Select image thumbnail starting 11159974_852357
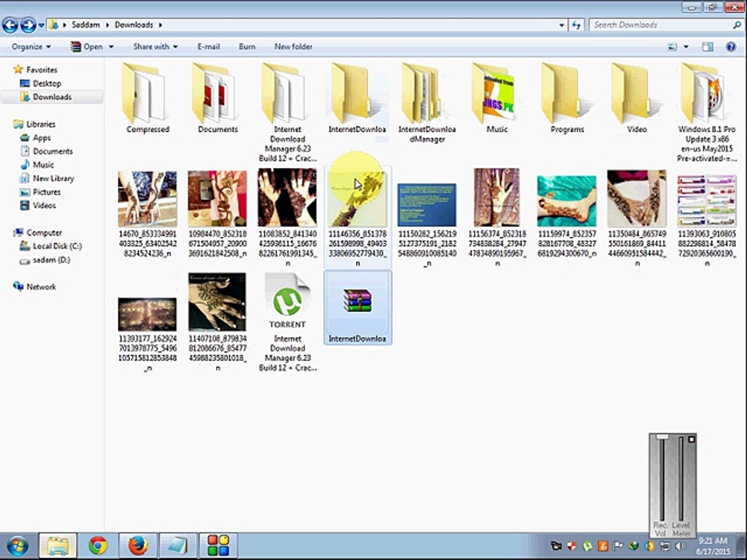Image resolution: width=747 pixels, height=560 pixels. [567, 201]
